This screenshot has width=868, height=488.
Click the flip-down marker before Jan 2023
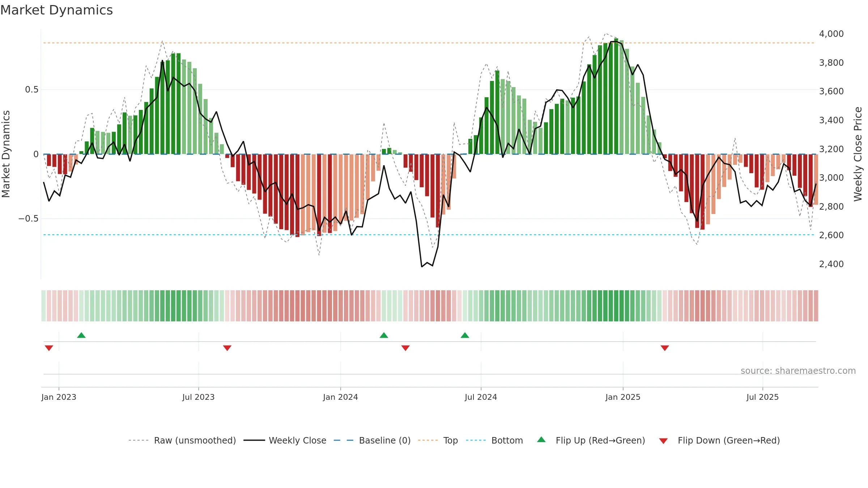point(49,348)
